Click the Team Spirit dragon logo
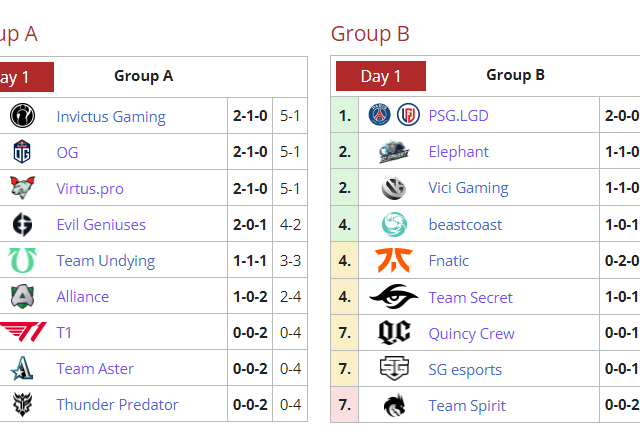This screenshot has width=640, height=434. pos(394,405)
